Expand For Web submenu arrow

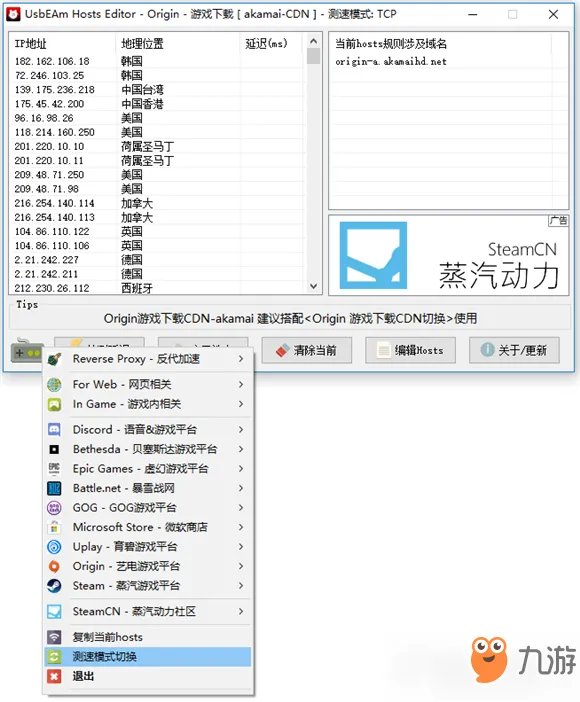pos(241,385)
